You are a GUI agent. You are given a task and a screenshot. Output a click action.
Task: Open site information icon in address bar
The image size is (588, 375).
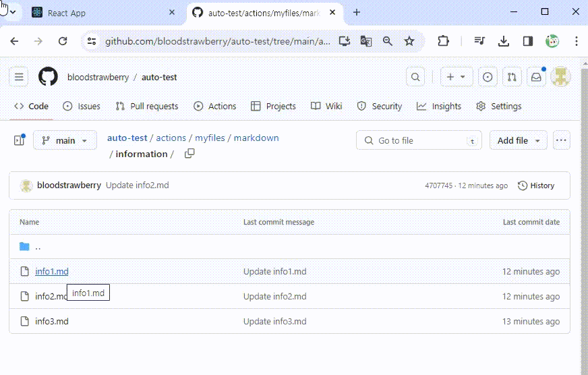click(92, 41)
